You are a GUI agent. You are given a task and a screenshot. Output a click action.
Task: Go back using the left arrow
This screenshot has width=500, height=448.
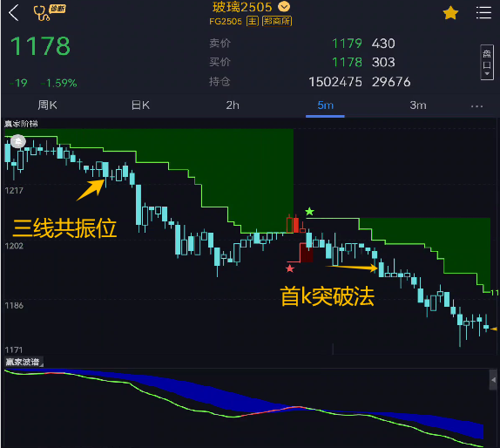(x=14, y=13)
